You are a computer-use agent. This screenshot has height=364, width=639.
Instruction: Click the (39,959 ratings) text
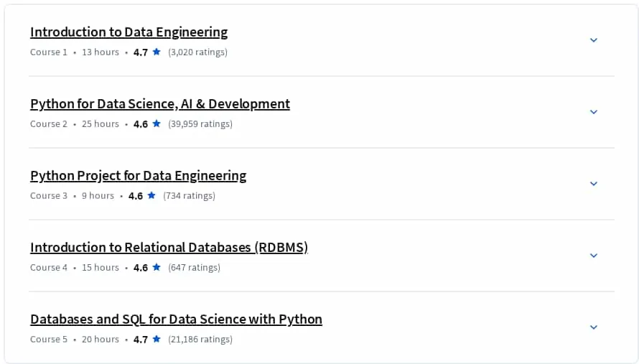200,124
